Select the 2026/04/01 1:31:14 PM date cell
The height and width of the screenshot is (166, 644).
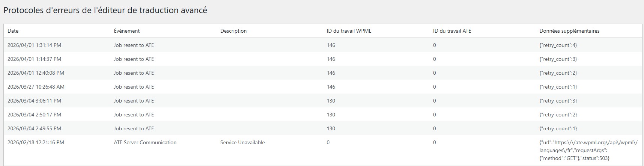(x=34, y=45)
